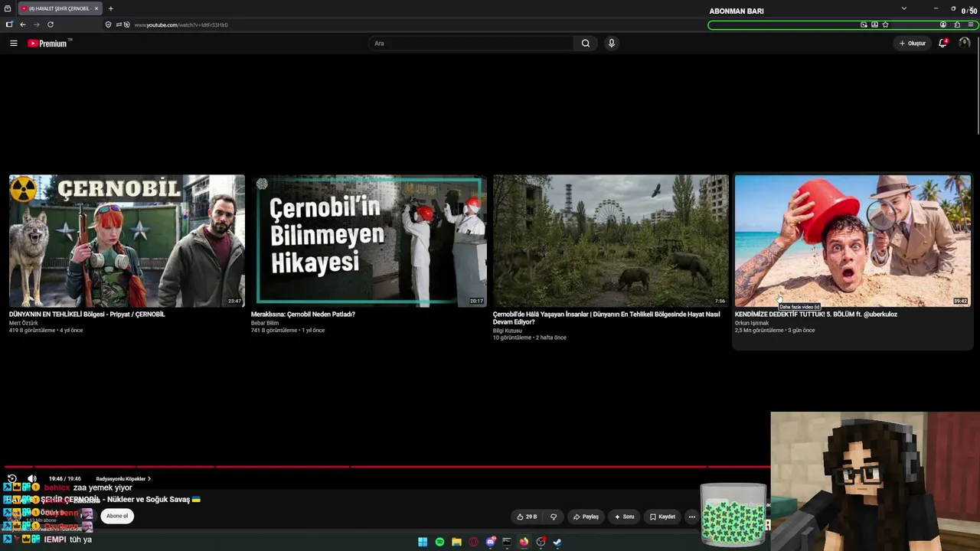Open the browser extensions icon
Screen dimensions: 980x551
(x=957, y=24)
